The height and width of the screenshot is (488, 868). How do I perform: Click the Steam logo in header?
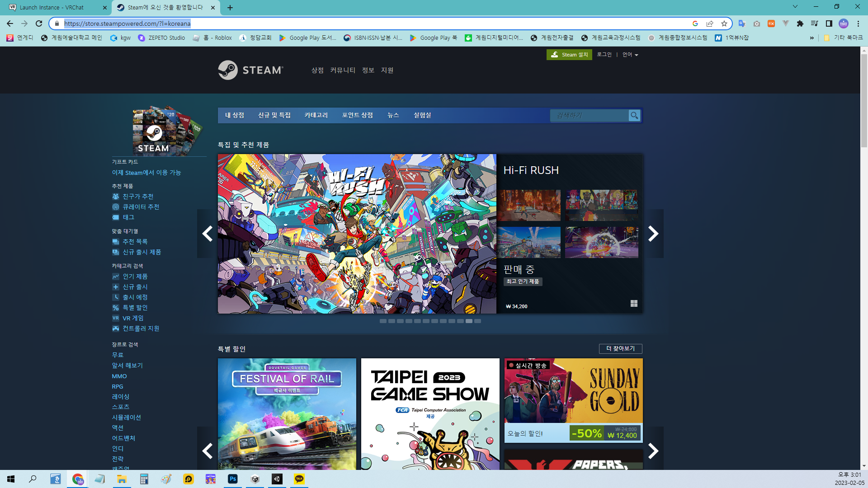[250, 70]
